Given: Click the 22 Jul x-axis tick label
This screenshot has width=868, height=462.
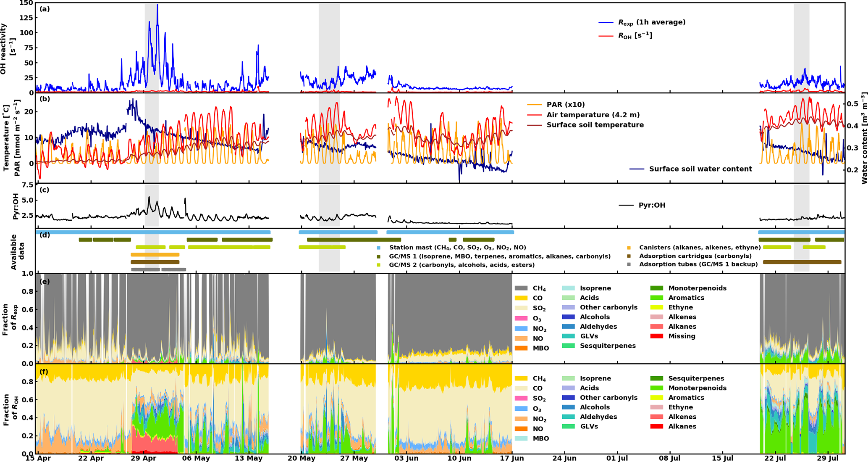Looking at the screenshot, I should [x=775, y=458].
